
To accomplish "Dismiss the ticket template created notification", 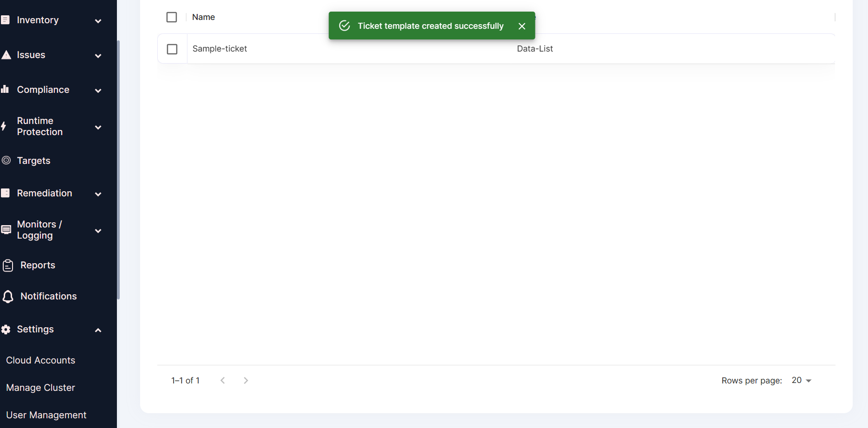I will [x=522, y=26].
